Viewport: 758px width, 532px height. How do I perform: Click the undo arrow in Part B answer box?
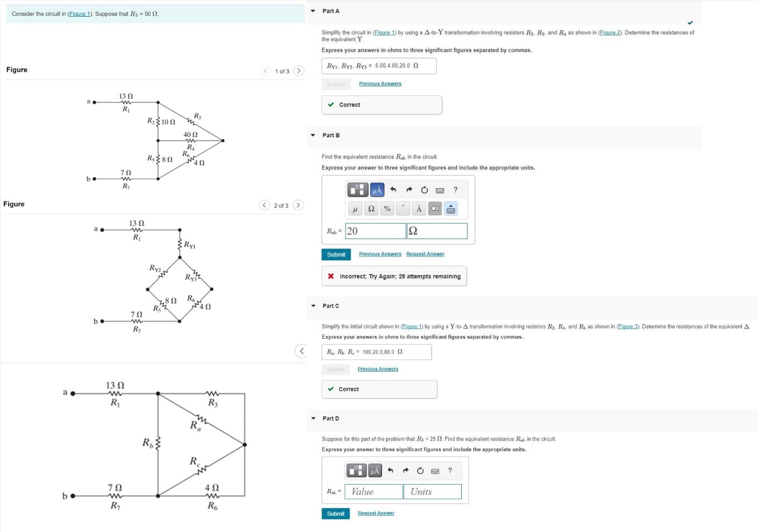[x=393, y=190]
